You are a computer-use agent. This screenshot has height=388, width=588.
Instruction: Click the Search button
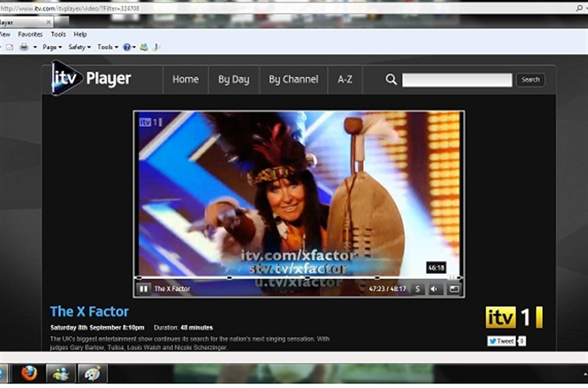click(x=531, y=80)
